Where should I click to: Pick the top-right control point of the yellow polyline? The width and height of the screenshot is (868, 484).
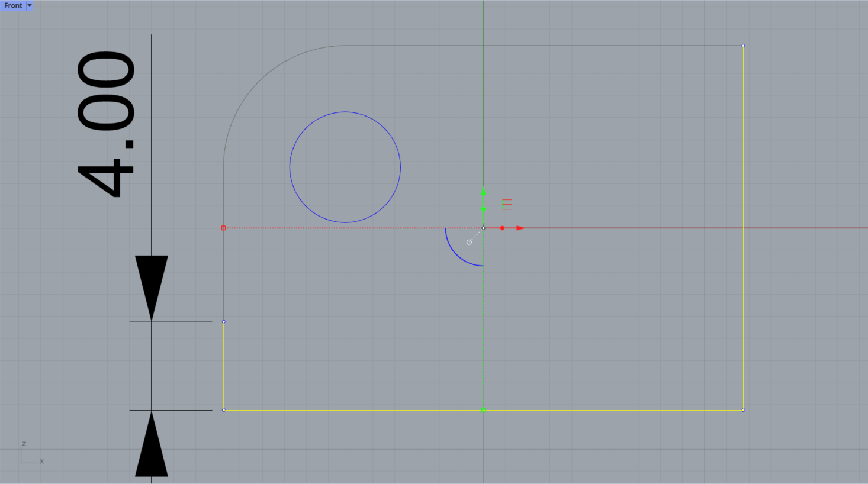coord(743,46)
